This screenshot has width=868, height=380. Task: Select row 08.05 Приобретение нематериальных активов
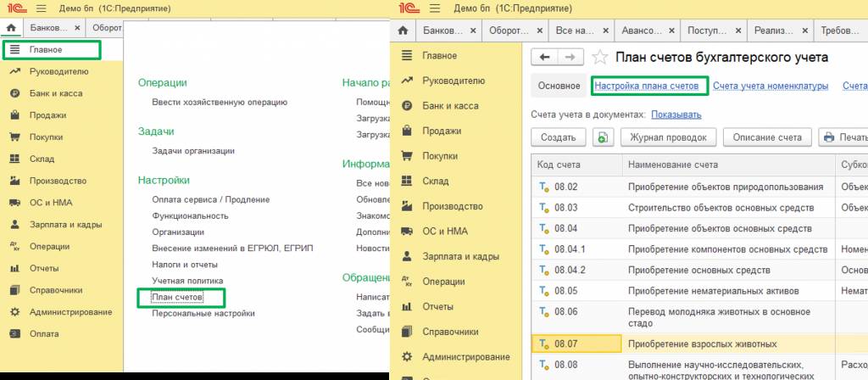[699, 292]
